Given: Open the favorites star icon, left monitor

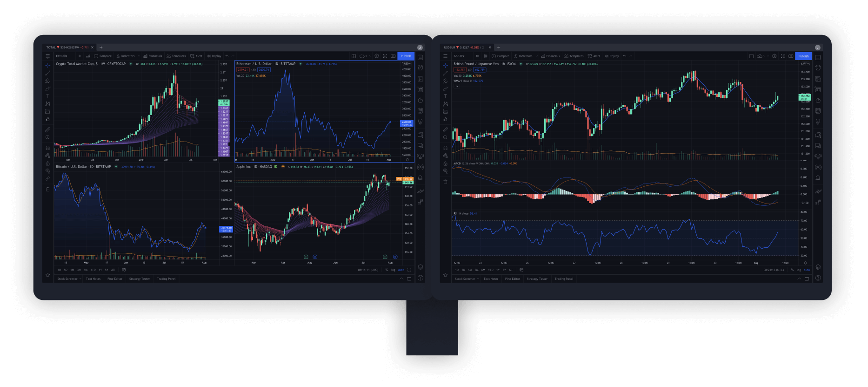Looking at the screenshot, I should click(47, 275).
